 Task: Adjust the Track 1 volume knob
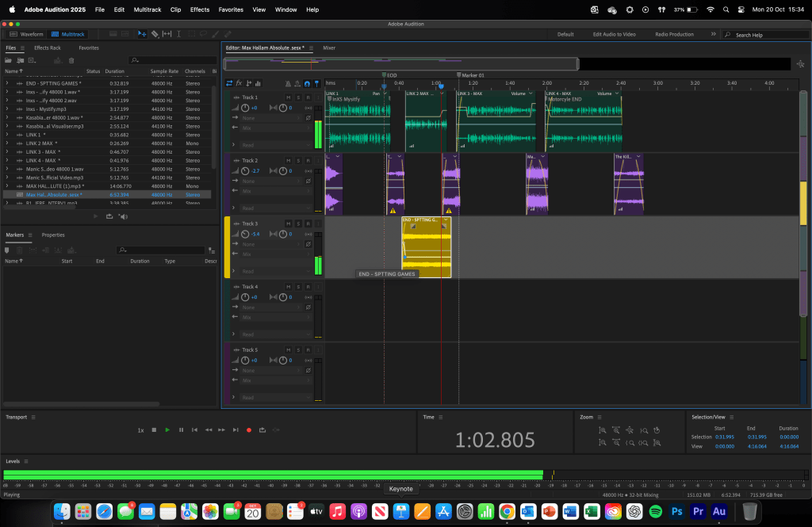click(245, 108)
